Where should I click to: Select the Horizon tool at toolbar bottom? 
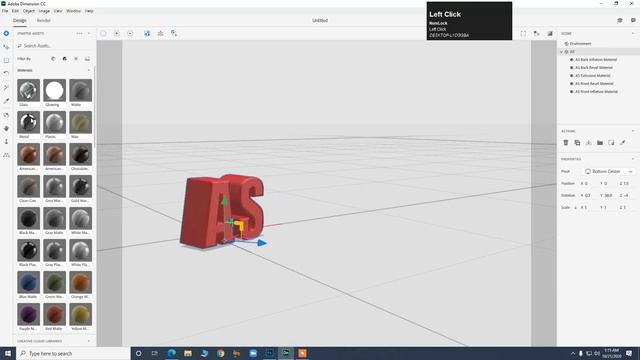(6, 155)
